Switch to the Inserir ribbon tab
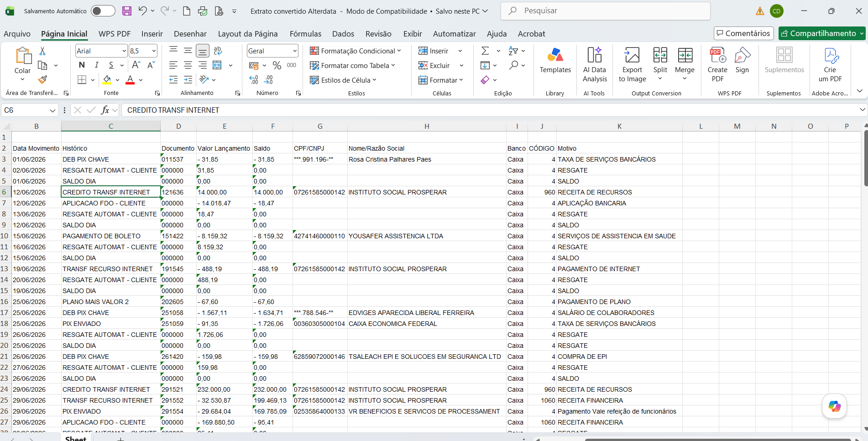 tap(152, 33)
